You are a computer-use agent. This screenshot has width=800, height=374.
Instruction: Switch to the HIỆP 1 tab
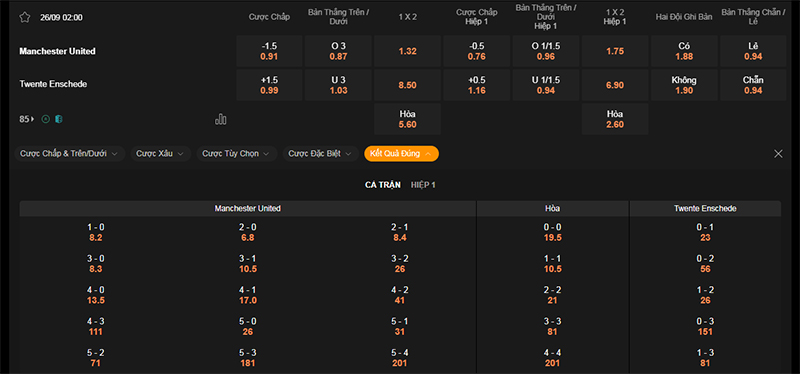click(x=423, y=185)
